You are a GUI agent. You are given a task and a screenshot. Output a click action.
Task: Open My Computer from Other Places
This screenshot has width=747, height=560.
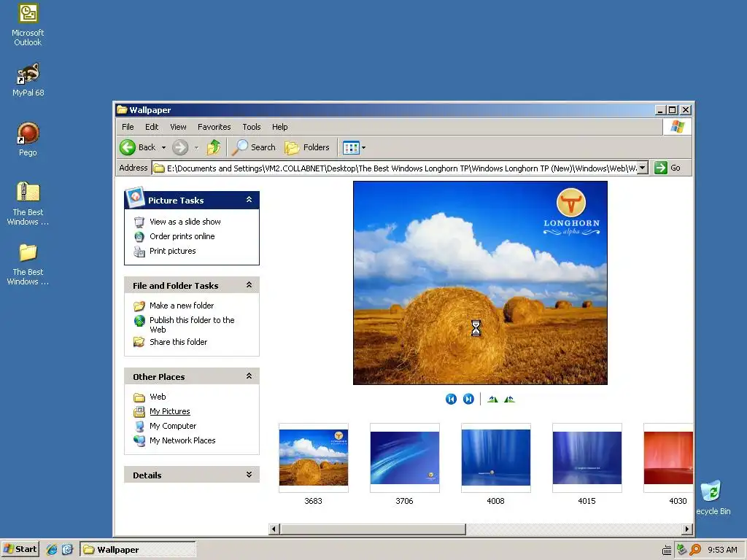point(172,426)
